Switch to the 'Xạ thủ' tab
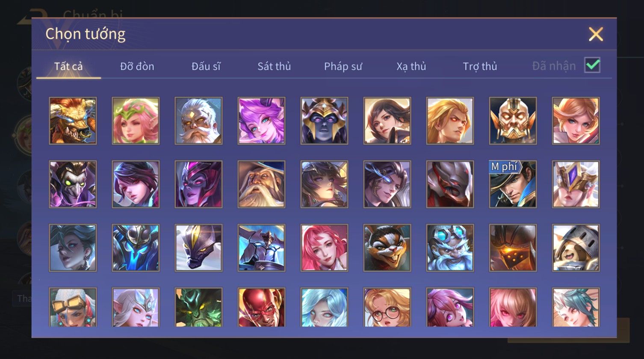 point(411,66)
